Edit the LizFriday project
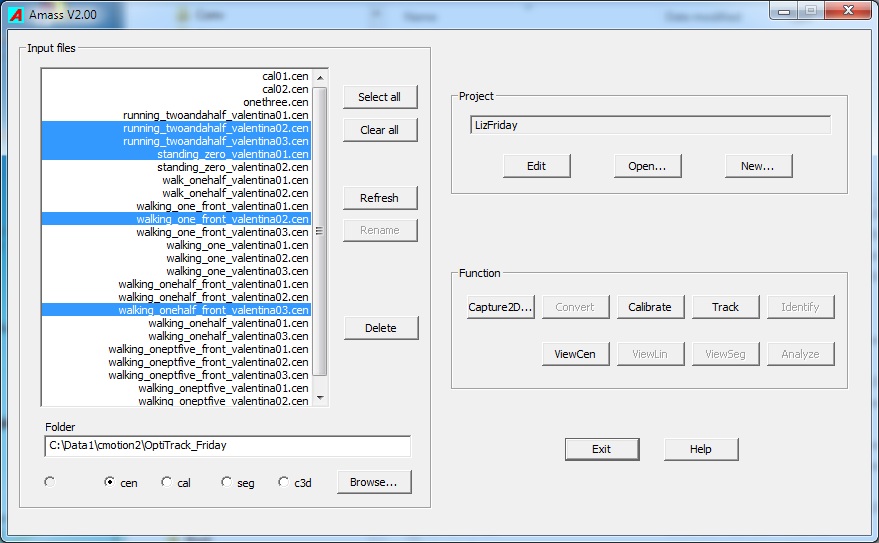879x543 pixels. pyautogui.click(x=537, y=166)
